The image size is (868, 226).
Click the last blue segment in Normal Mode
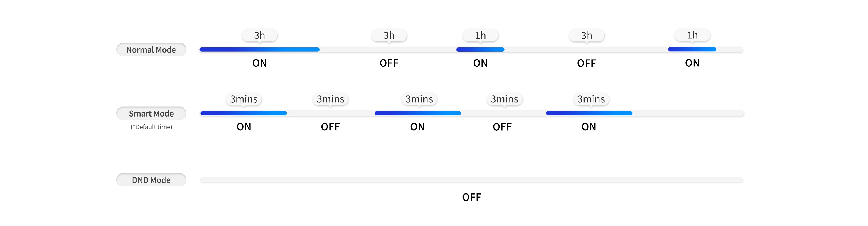(x=692, y=50)
